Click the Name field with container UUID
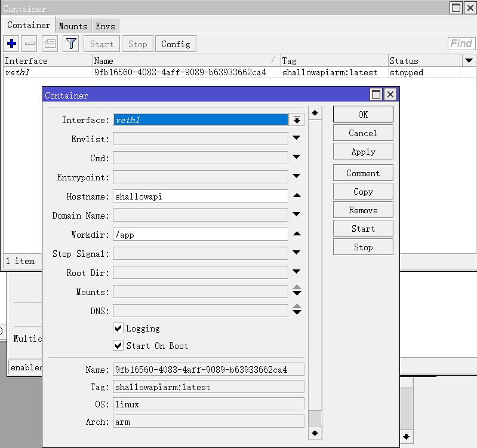Image resolution: width=477 pixels, height=448 pixels. tap(208, 369)
